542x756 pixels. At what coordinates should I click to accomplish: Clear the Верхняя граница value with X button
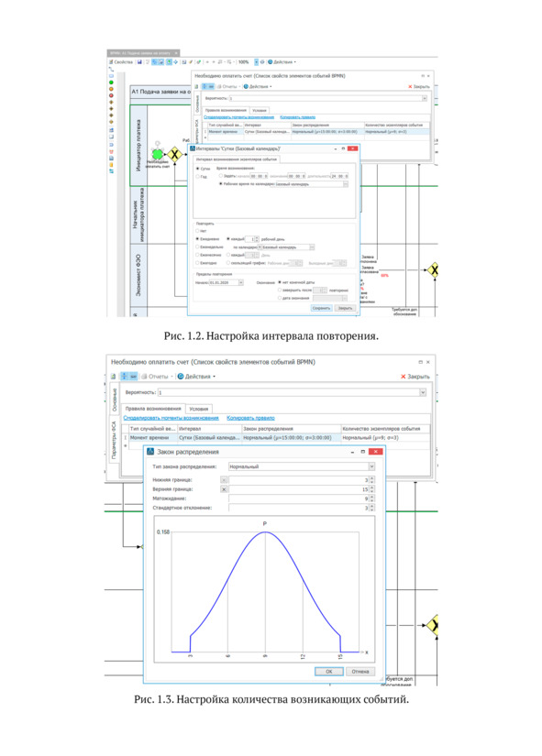tap(224, 489)
